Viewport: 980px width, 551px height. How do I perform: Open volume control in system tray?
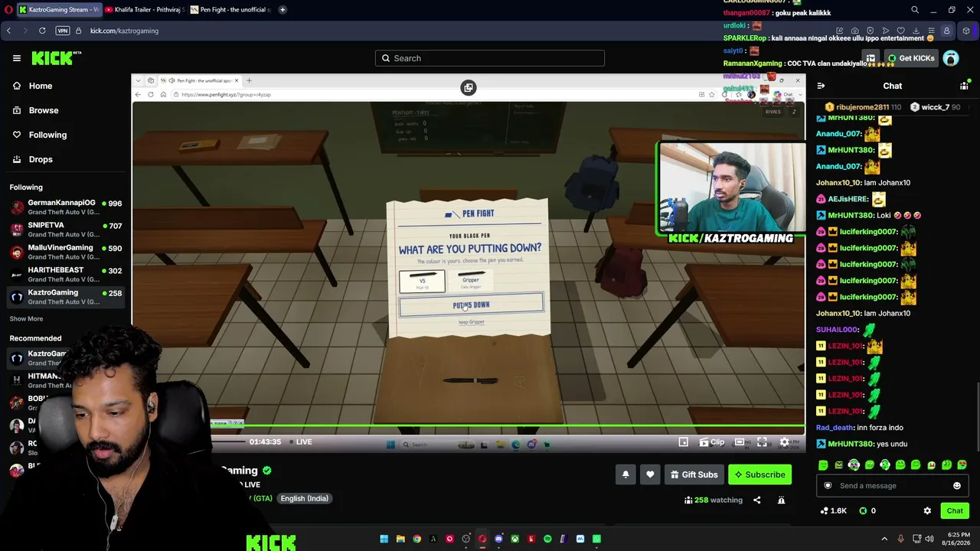[x=929, y=539]
